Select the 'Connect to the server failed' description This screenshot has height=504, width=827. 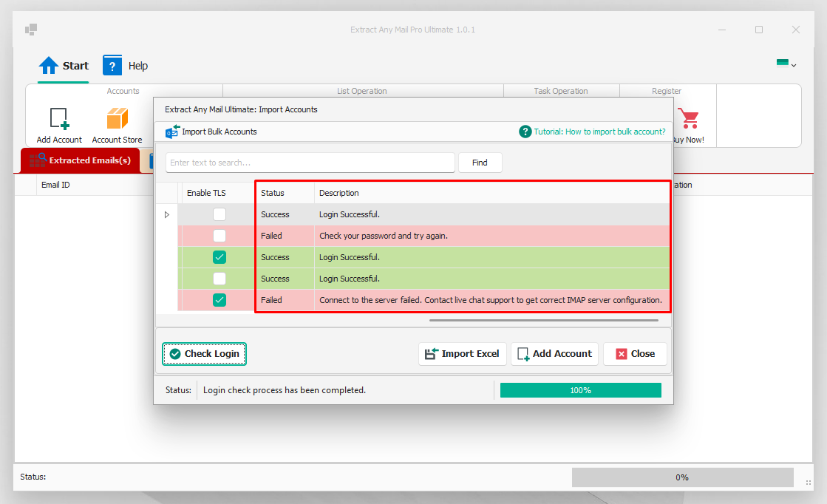tap(491, 300)
